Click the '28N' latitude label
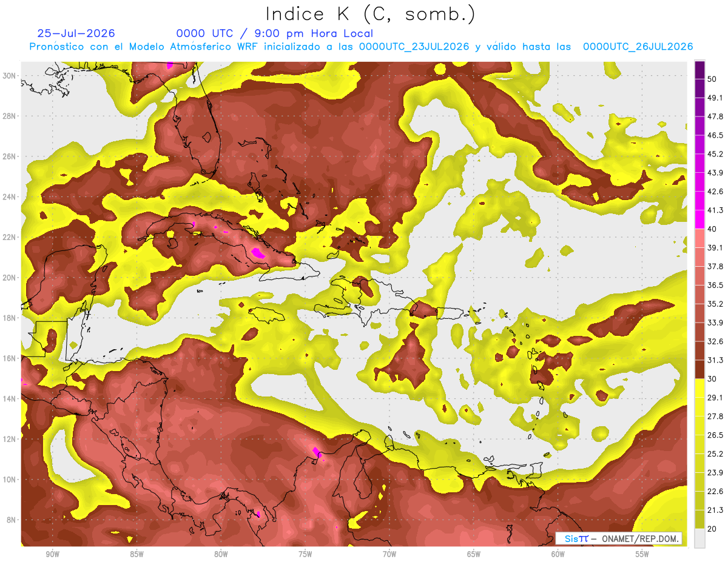Screen dimensions: 728x562 (10, 116)
